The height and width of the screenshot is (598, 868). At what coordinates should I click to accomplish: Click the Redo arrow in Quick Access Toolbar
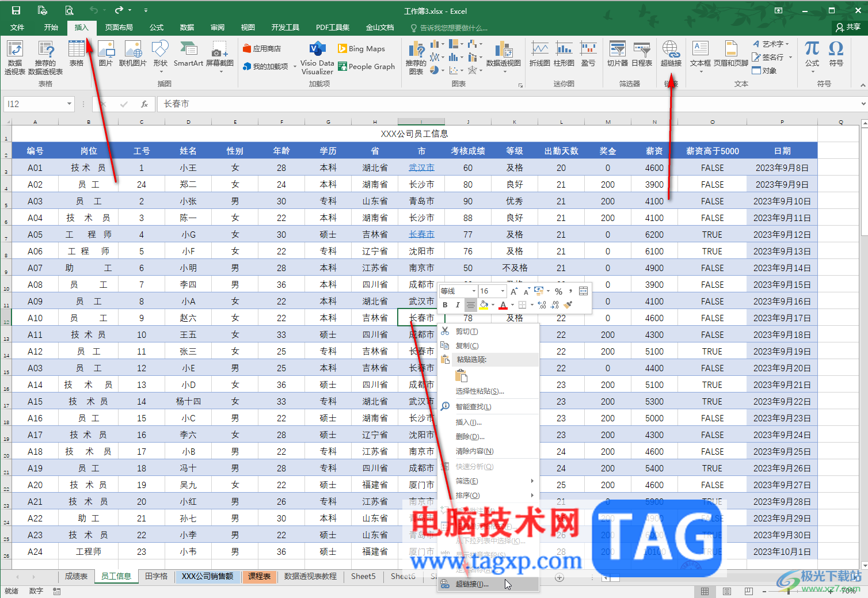click(119, 10)
